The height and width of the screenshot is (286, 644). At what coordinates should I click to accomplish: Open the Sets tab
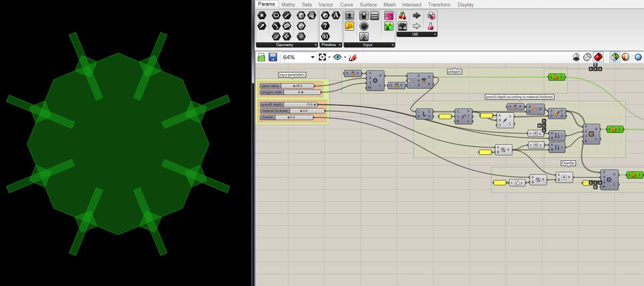(307, 5)
